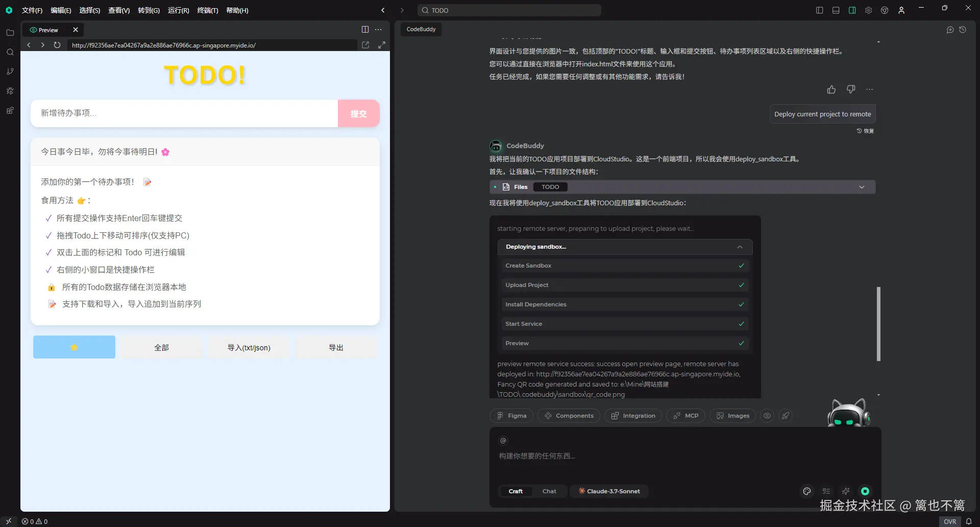Open the Claude-3.7-Sonnet model selector

[609, 491]
